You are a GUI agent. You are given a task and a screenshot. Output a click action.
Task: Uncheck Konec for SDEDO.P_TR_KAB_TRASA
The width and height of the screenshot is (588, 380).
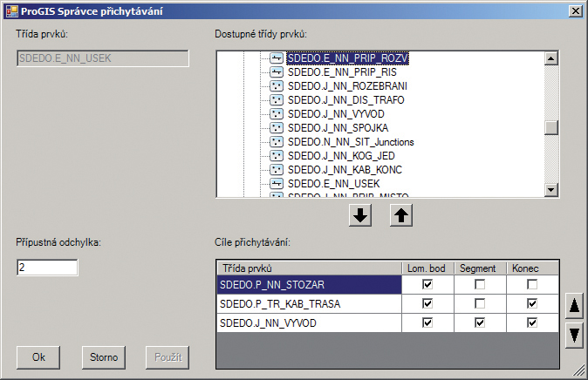533,303
